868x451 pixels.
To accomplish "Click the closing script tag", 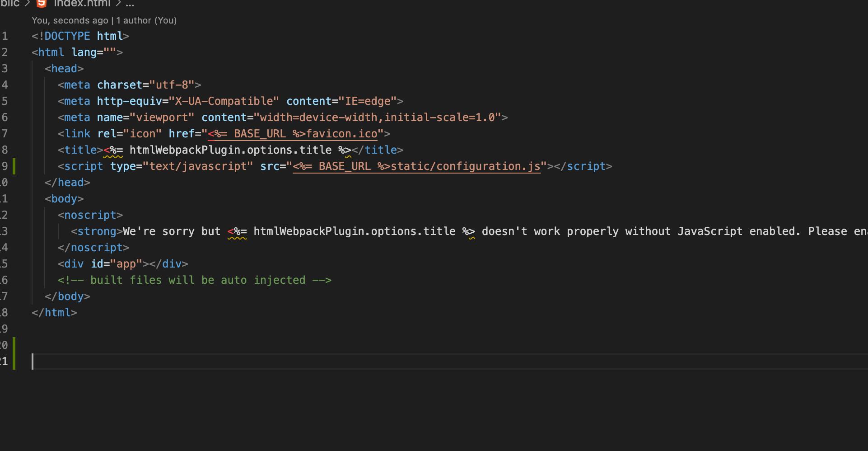I will click(583, 166).
